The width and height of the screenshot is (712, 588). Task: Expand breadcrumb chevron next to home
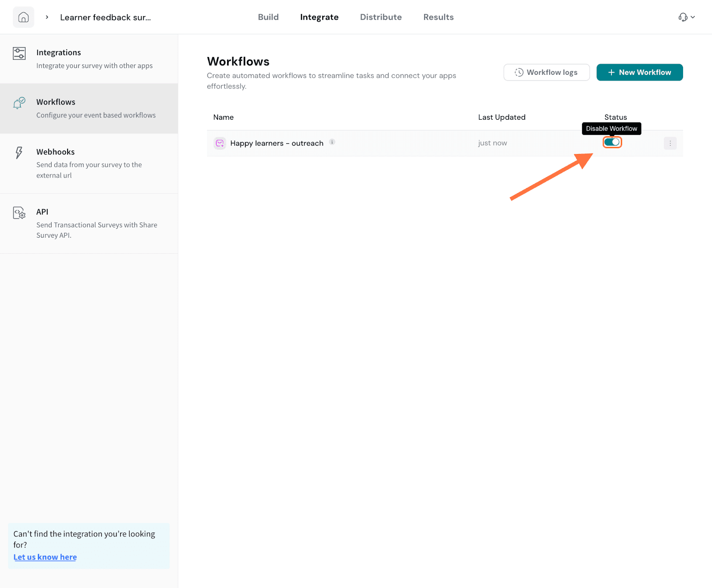click(47, 17)
